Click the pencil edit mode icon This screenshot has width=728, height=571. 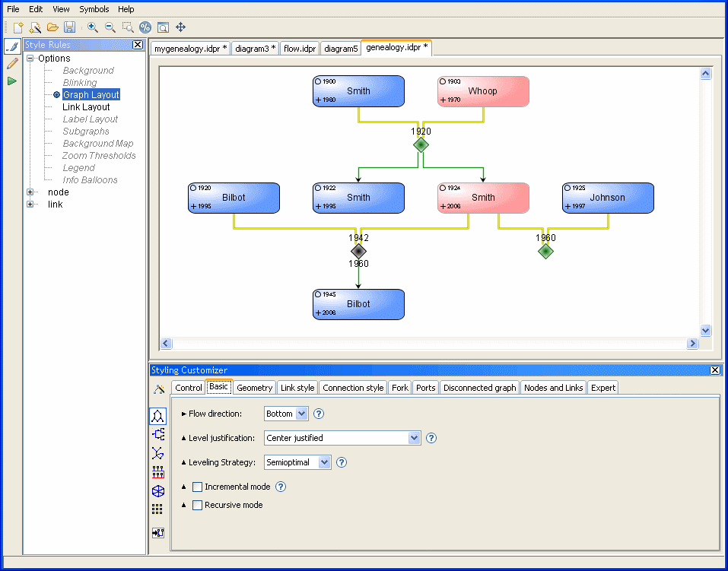point(12,64)
